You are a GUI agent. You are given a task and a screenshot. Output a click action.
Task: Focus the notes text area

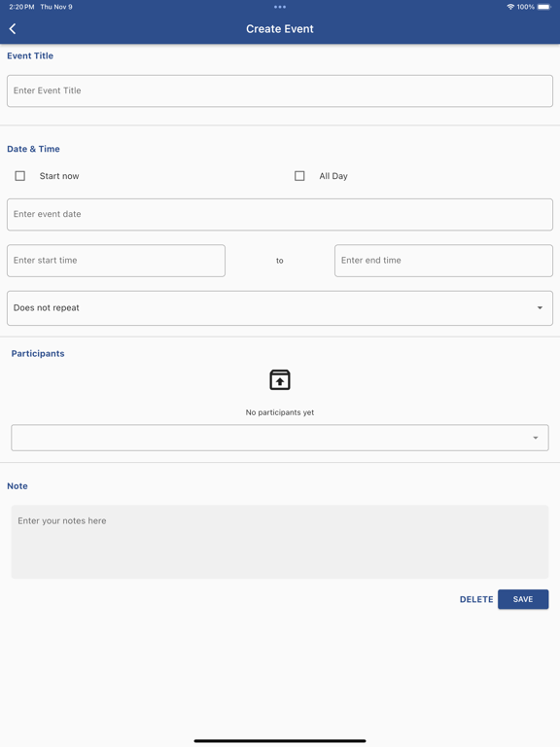[280, 542]
